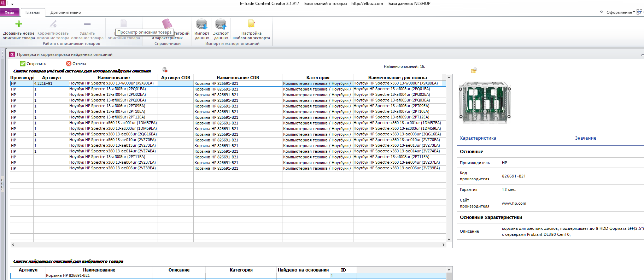The height and width of the screenshot is (280, 644).
Task: Sort lower table by the ID column header
Action: (x=343, y=270)
